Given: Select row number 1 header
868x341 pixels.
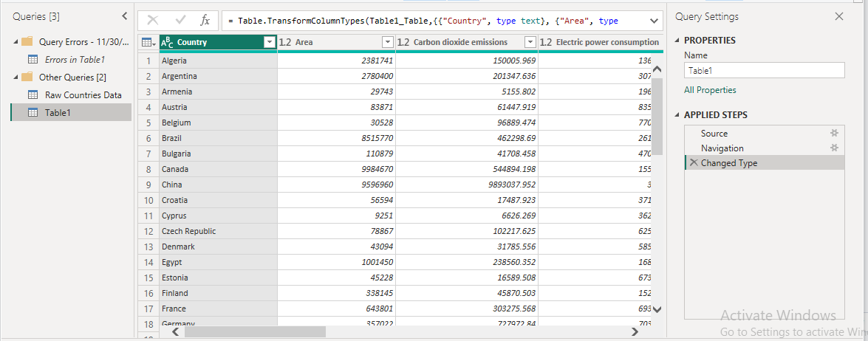Looking at the screenshot, I should click(x=148, y=61).
